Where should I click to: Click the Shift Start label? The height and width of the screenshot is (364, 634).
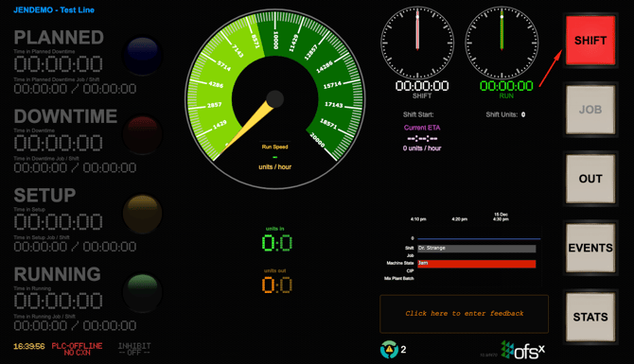(x=418, y=114)
